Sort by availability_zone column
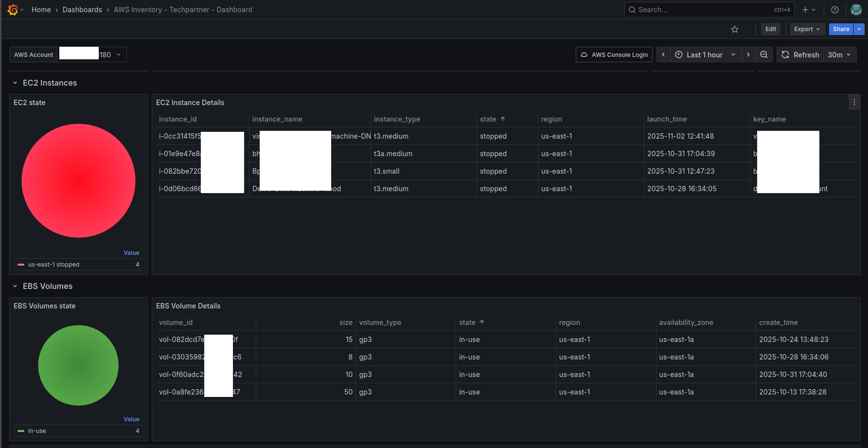Viewport: 868px width, 448px height. 686,323
